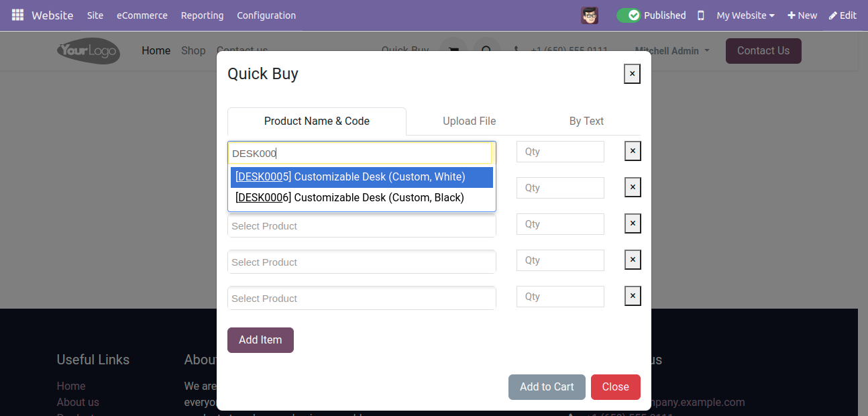Remove the second product row with X
This screenshot has height=416, width=868.
(x=633, y=187)
